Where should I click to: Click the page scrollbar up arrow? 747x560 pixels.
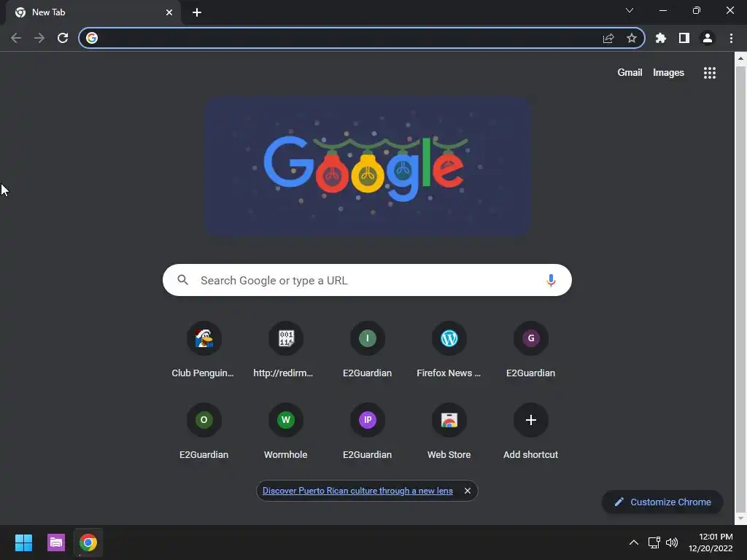pos(740,59)
